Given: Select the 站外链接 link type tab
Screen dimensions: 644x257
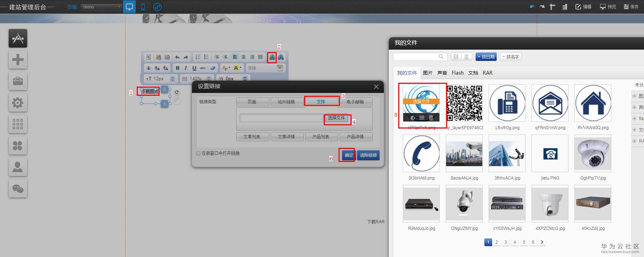Looking at the screenshot, I should [x=286, y=102].
